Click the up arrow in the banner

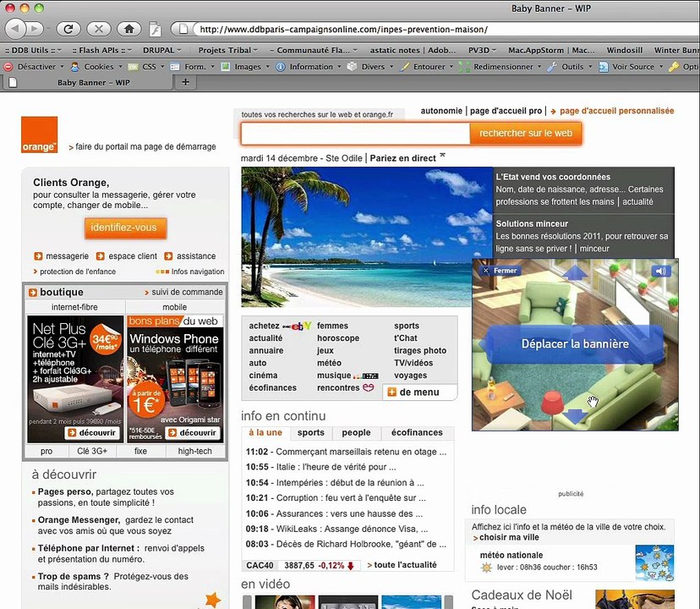[x=575, y=272]
